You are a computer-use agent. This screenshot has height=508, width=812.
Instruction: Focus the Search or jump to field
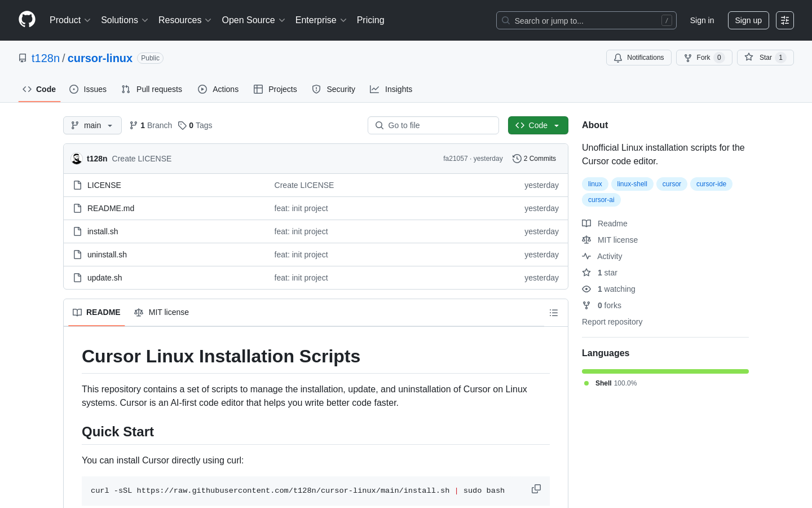tap(586, 20)
